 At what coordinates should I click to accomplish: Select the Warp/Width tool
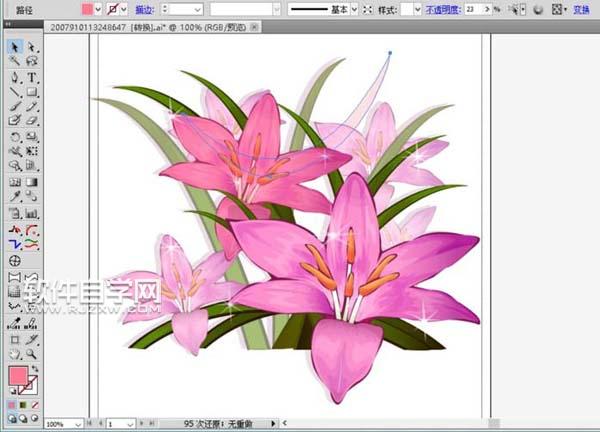click(x=15, y=151)
